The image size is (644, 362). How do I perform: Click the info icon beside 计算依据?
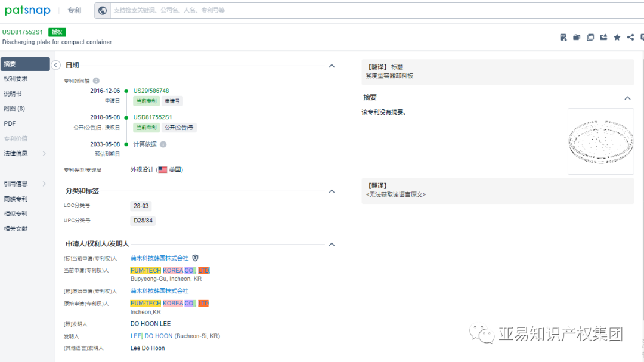point(163,144)
